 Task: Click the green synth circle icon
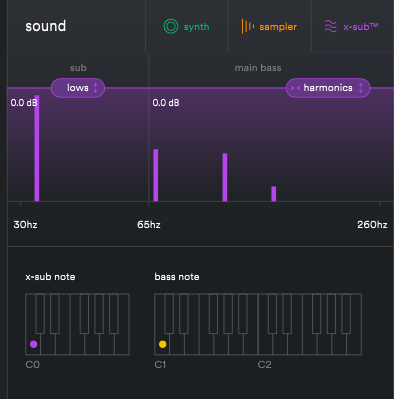171,26
